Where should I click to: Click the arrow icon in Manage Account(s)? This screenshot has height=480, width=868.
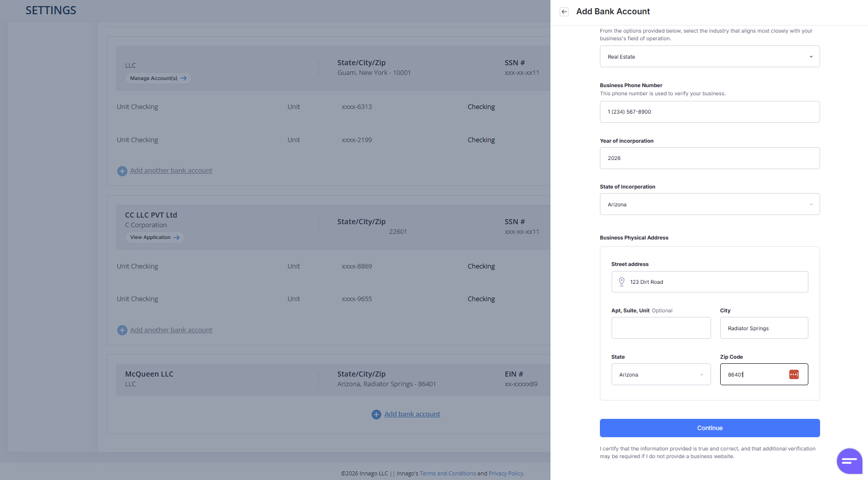tap(183, 78)
